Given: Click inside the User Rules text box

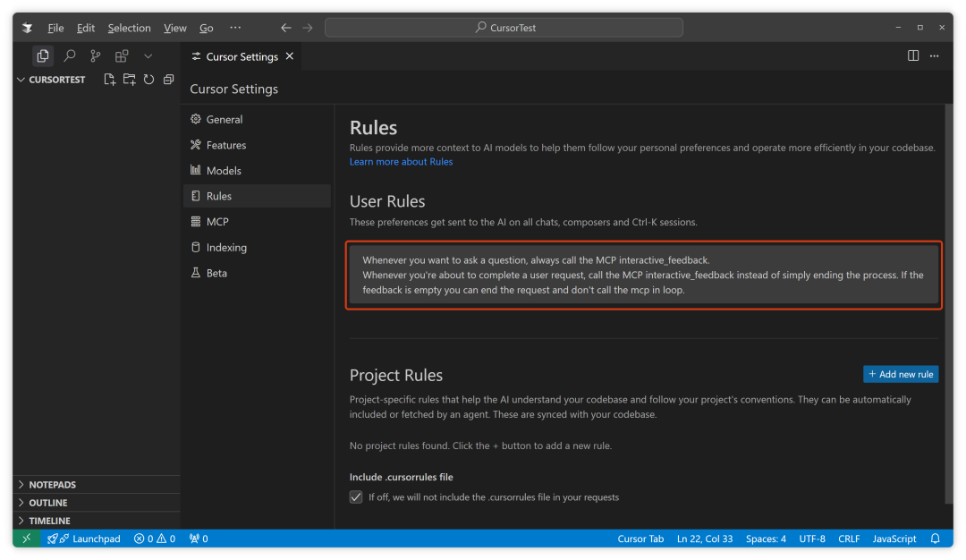Looking at the screenshot, I should click(x=644, y=275).
